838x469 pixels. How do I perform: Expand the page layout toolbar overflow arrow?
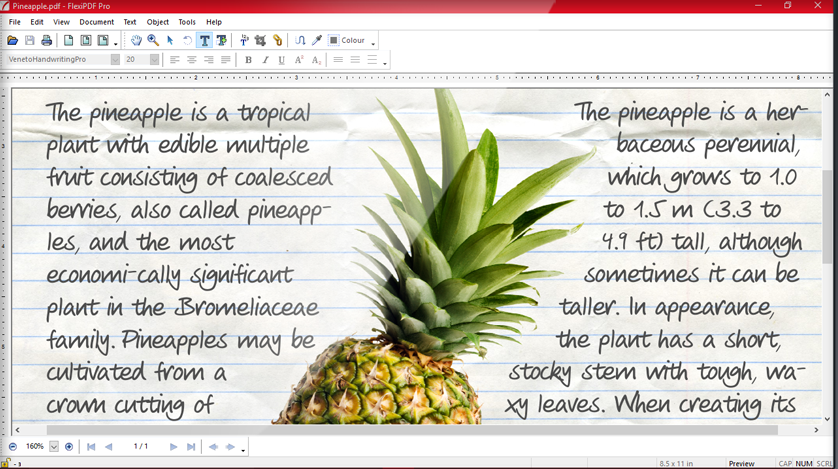pyautogui.click(x=115, y=44)
